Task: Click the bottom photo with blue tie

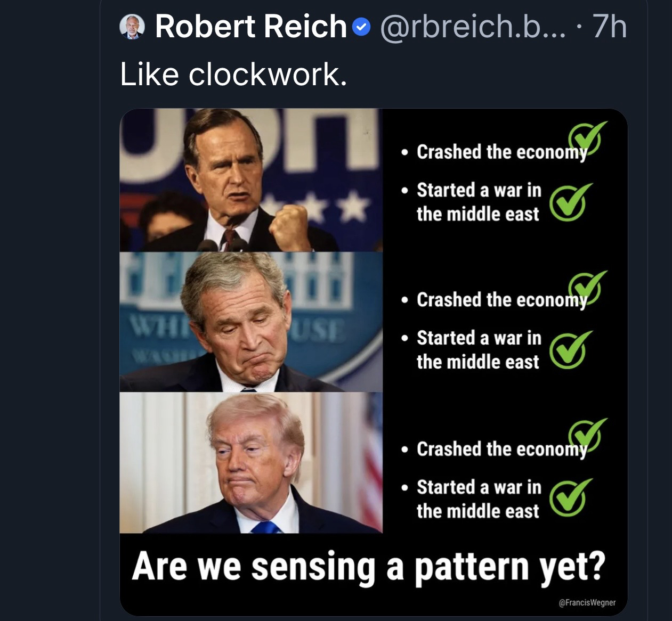Action: pos(250,463)
